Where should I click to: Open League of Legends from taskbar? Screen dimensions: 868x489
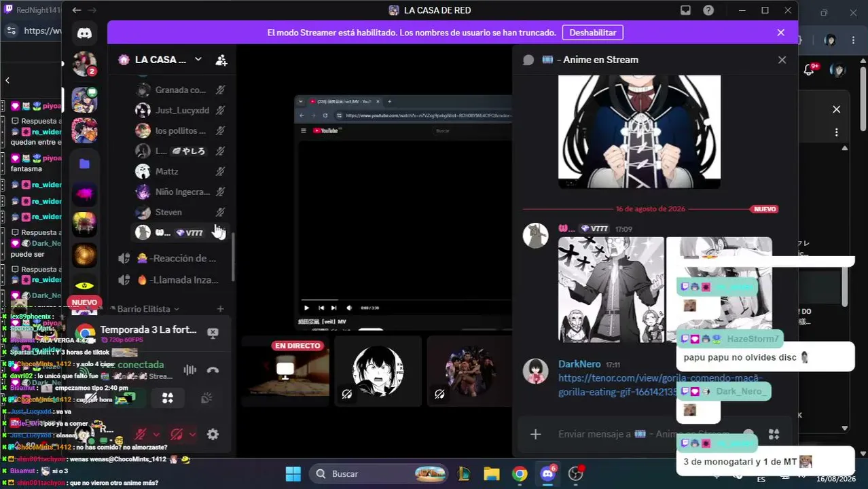pyautogui.click(x=464, y=474)
